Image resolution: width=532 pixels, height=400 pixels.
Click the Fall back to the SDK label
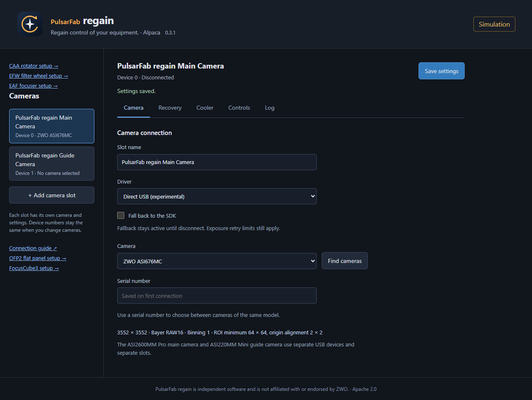[152, 216]
